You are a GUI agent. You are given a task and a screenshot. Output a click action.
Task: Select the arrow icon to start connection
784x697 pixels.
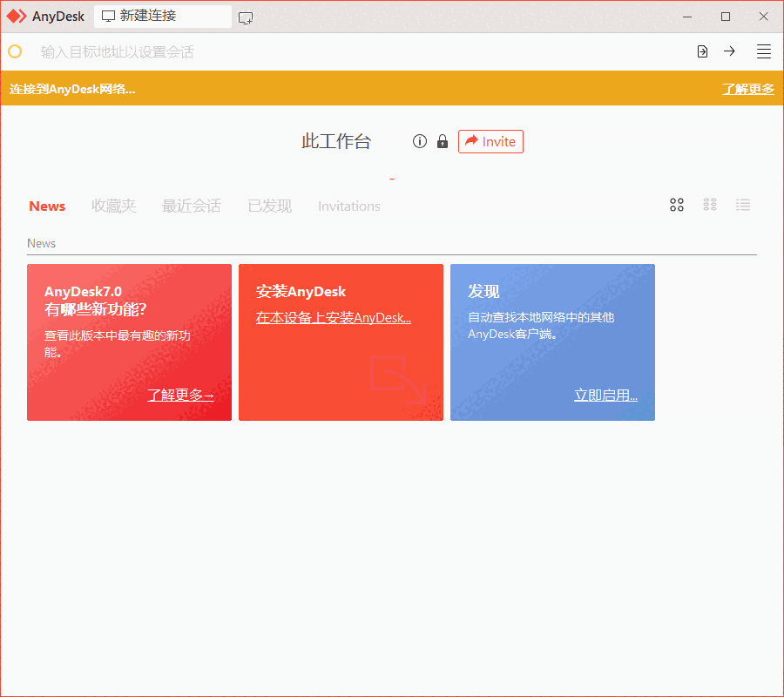coord(729,51)
